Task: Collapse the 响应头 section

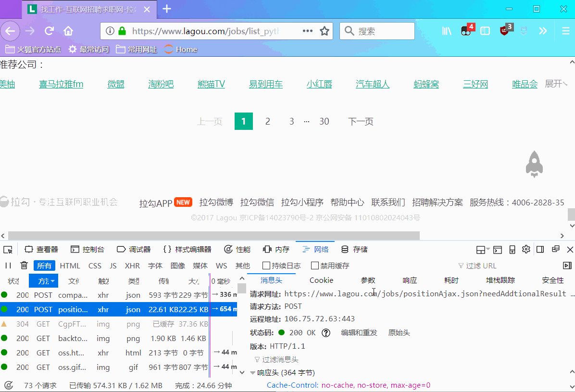Action: tap(252, 373)
